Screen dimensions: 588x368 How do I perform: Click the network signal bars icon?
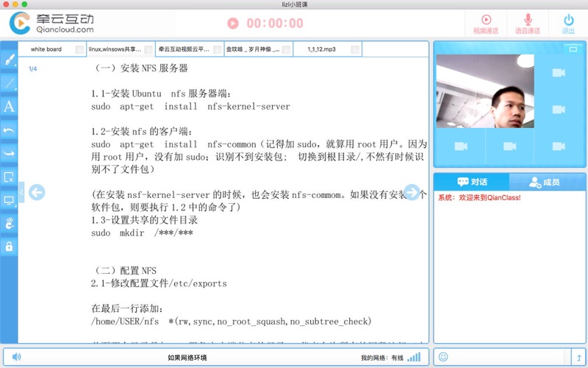(x=414, y=357)
